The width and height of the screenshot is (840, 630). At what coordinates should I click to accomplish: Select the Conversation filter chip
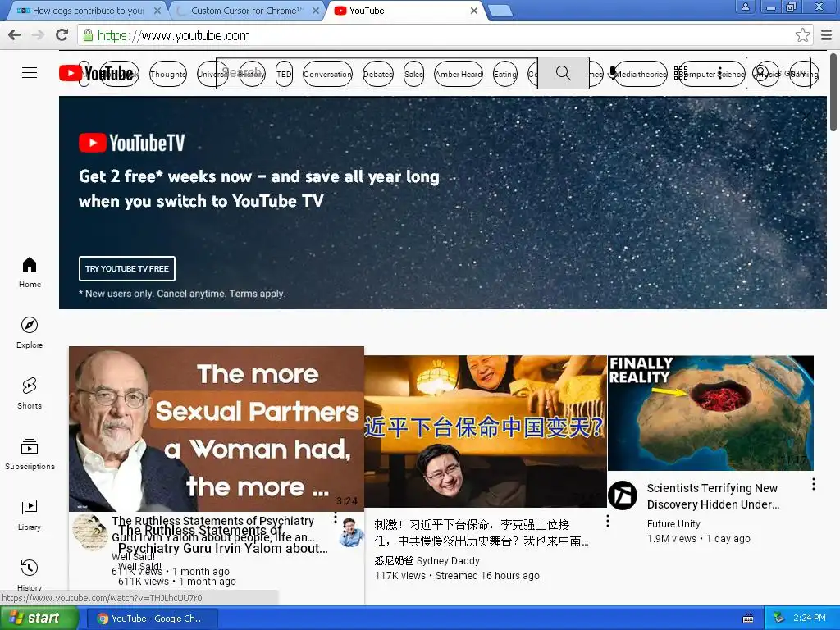[x=327, y=75]
